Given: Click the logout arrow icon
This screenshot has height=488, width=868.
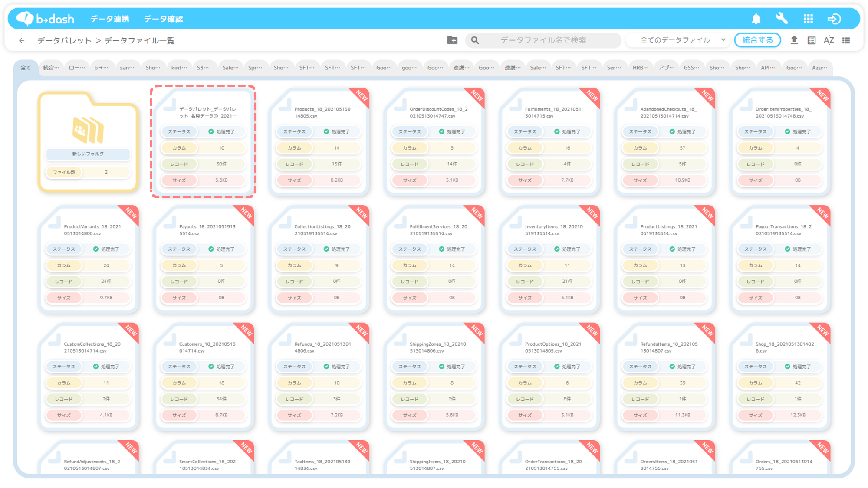Looking at the screenshot, I should (x=834, y=19).
